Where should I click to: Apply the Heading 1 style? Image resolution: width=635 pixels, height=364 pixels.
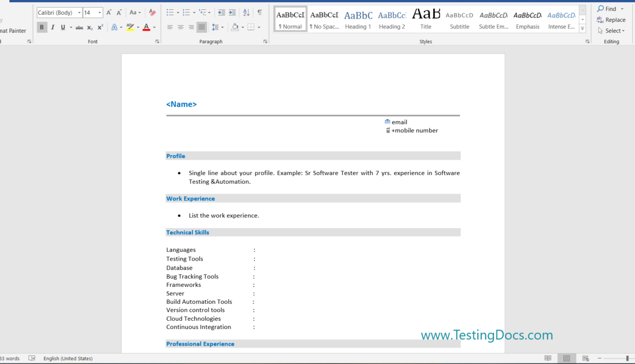click(x=358, y=19)
